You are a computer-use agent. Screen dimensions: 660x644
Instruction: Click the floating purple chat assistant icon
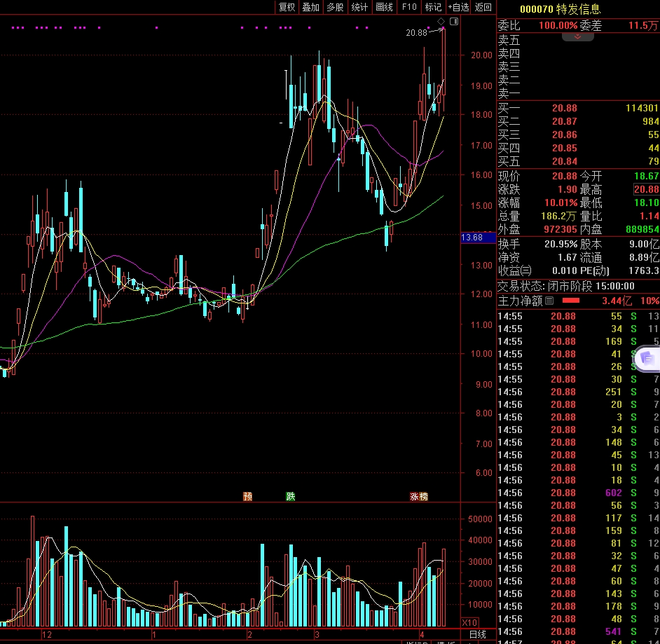click(646, 358)
